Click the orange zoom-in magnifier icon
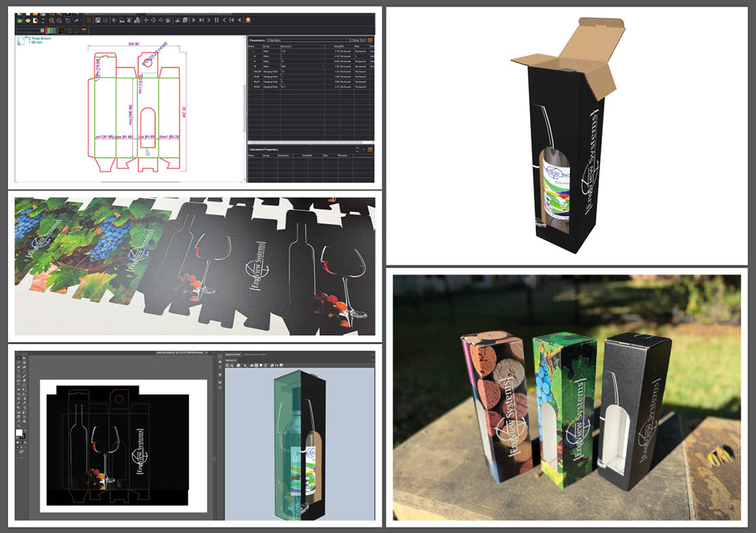 click(x=50, y=21)
